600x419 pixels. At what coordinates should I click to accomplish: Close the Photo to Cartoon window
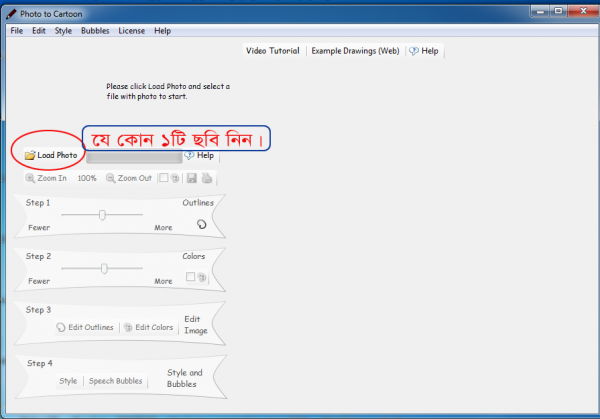click(x=583, y=11)
